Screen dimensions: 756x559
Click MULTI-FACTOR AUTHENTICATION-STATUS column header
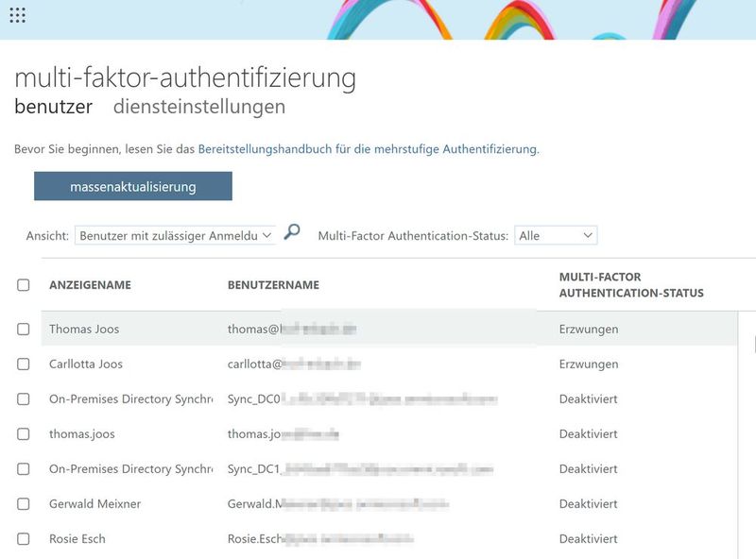point(631,285)
